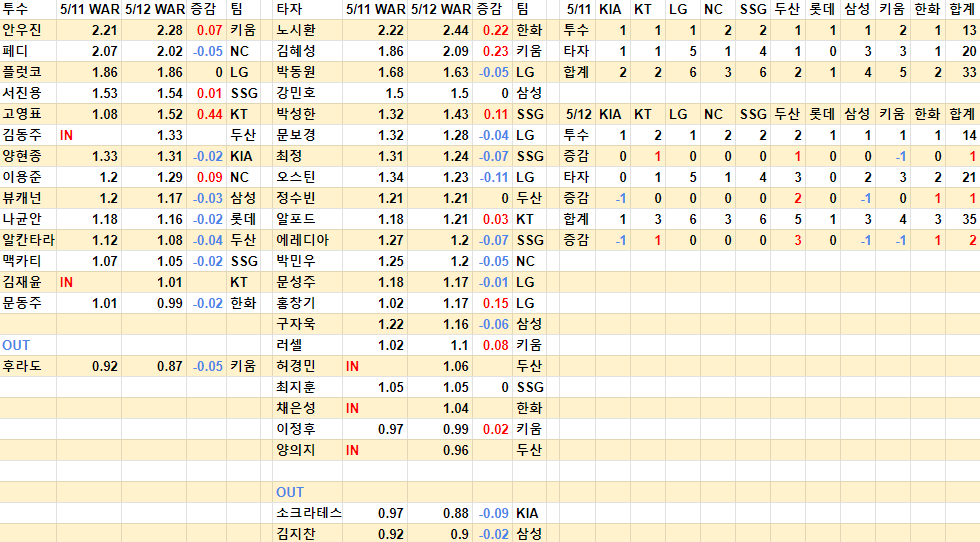Click the IN marker in 채은성's row
Image resolution: width=980 pixels, height=542 pixels.
352,408
